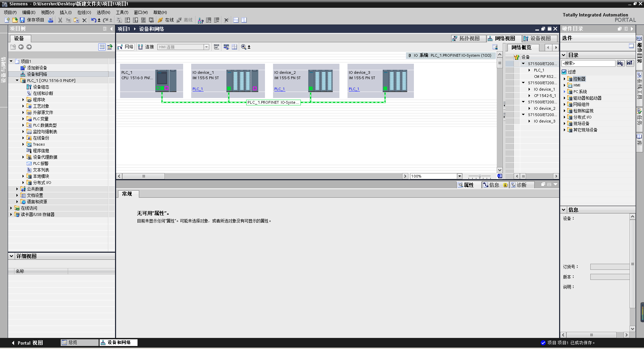Split the editor space horizontally
The height and width of the screenshot is (349, 644).
[236, 20]
